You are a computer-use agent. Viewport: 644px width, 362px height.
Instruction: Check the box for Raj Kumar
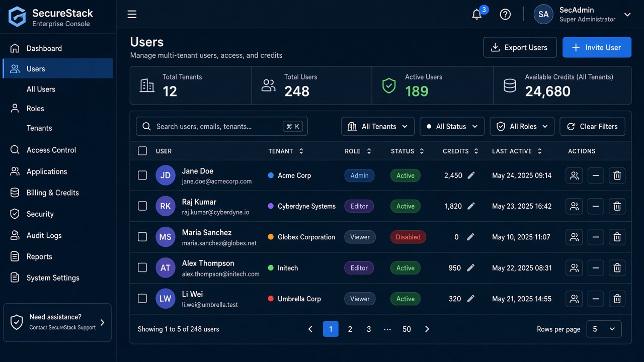click(x=142, y=206)
